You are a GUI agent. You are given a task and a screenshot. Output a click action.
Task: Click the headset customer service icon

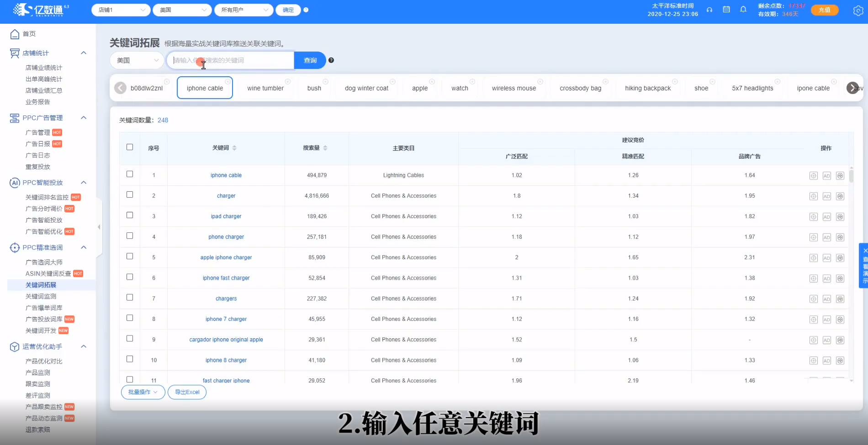[x=709, y=10]
